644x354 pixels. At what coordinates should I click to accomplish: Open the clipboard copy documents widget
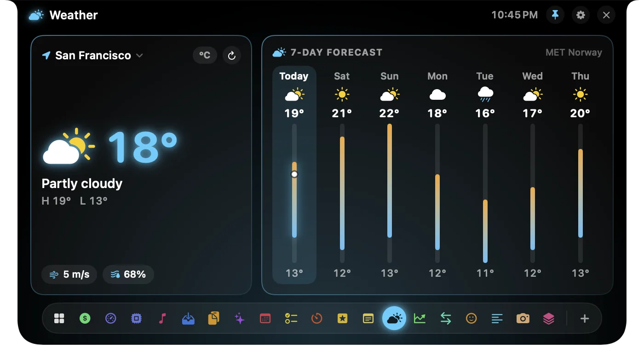click(213, 318)
